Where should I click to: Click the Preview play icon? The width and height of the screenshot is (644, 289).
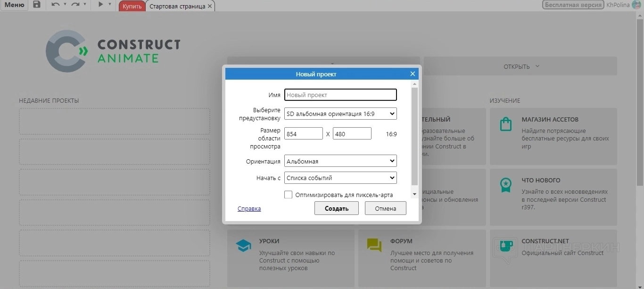100,5
